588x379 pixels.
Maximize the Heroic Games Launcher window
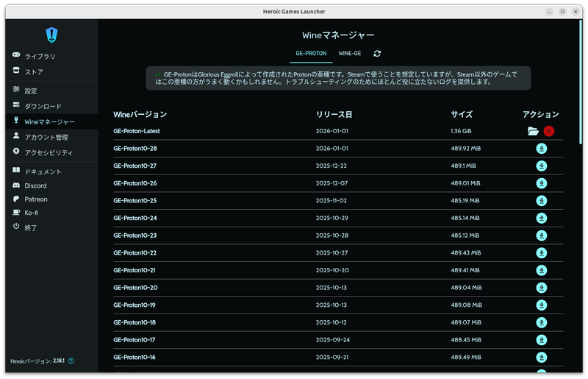562,12
